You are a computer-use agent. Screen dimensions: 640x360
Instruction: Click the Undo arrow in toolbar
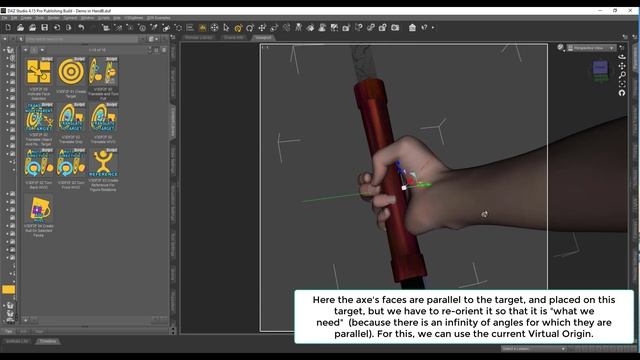81,27
